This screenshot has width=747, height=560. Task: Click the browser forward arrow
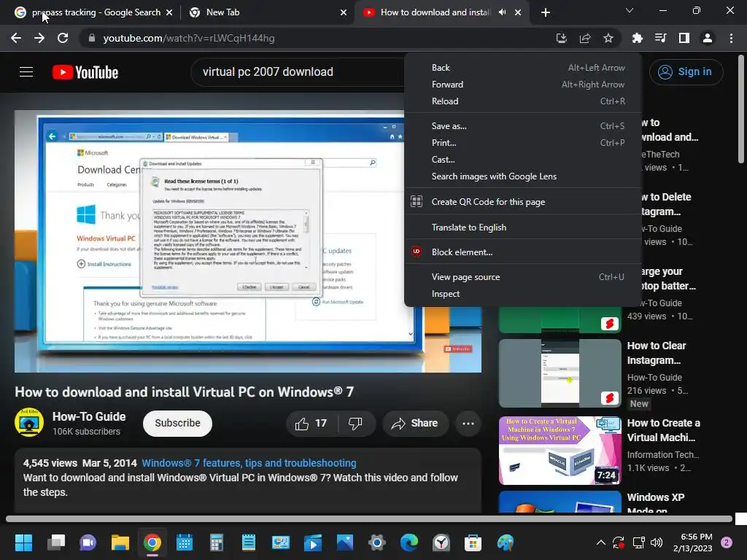[x=39, y=38]
